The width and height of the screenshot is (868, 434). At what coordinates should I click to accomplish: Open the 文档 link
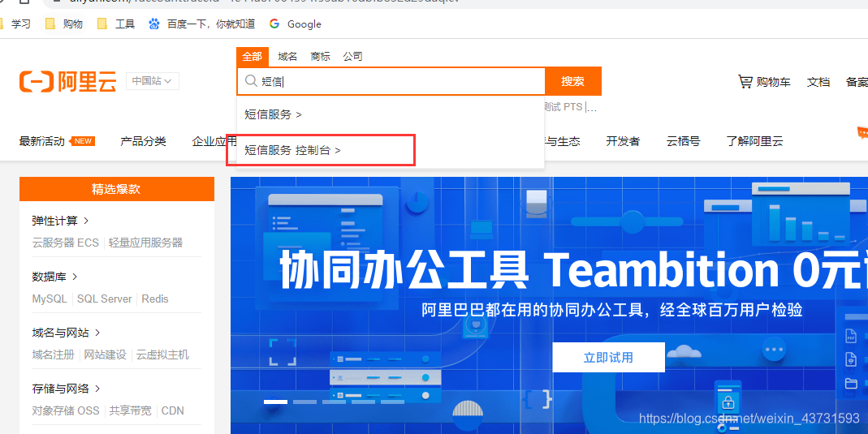818,83
